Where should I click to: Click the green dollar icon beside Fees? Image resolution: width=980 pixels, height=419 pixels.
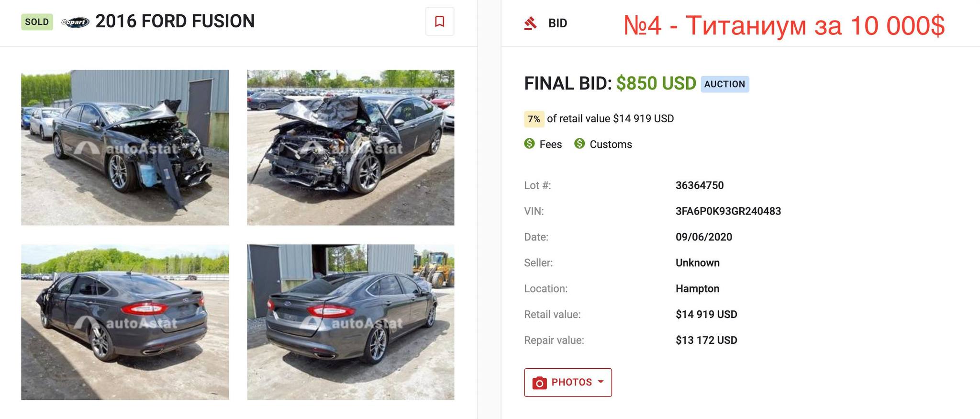(529, 144)
